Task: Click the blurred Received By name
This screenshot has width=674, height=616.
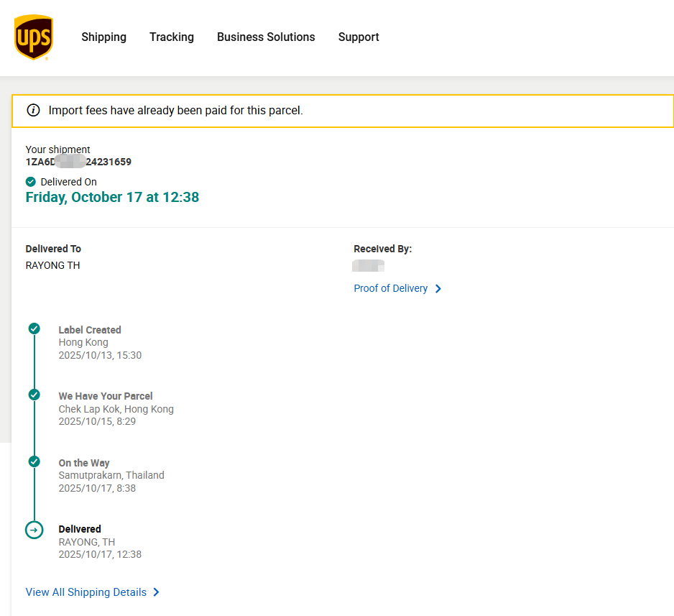Action: coord(368,266)
